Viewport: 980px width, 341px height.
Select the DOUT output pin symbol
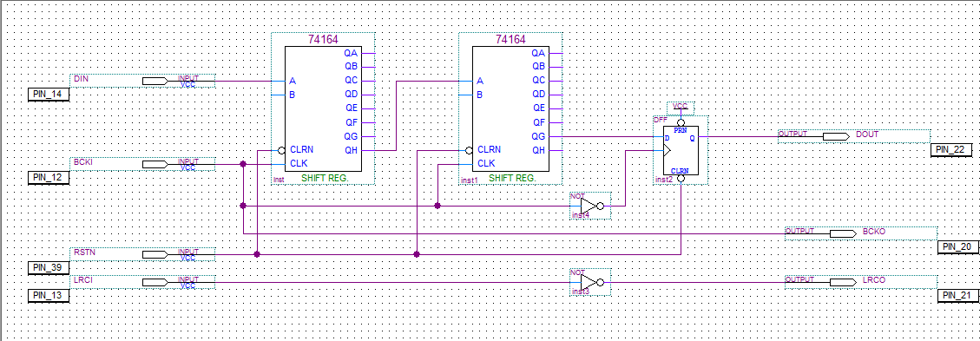[x=854, y=136]
